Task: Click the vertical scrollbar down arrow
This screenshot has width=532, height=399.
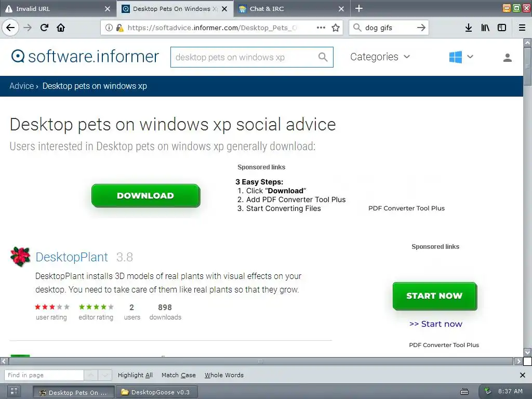Action: pos(527,352)
